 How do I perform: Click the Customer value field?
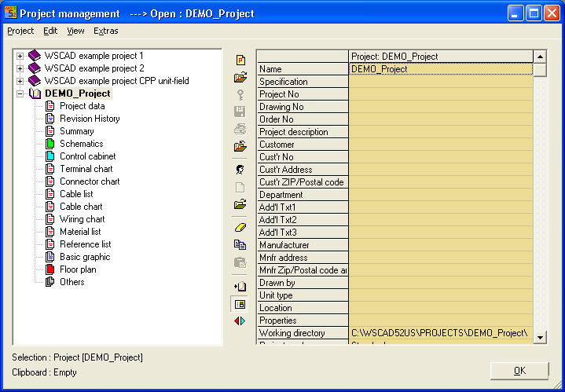tap(441, 145)
